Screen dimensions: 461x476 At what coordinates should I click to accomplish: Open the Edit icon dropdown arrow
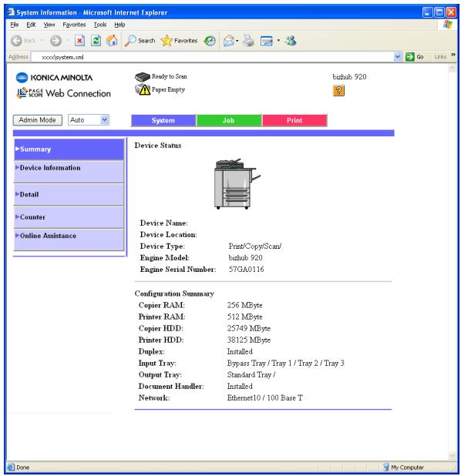tap(278, 40)
